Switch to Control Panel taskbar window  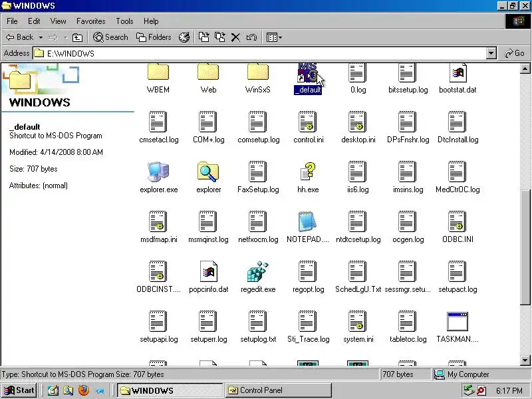278,390
